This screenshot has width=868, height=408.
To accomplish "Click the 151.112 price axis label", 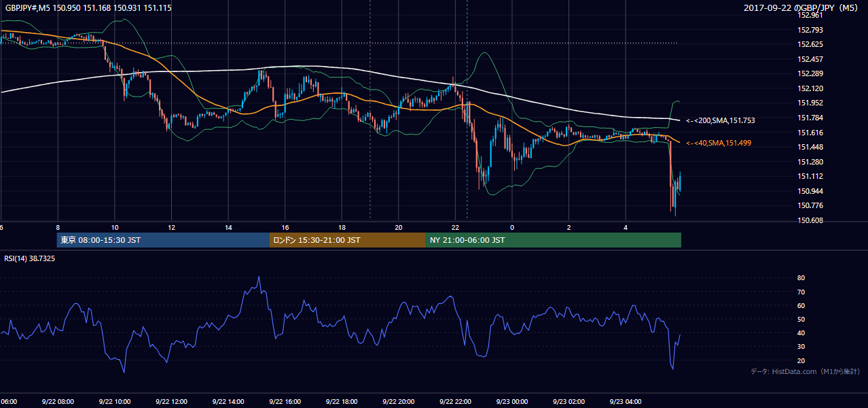I will (810, 176).
